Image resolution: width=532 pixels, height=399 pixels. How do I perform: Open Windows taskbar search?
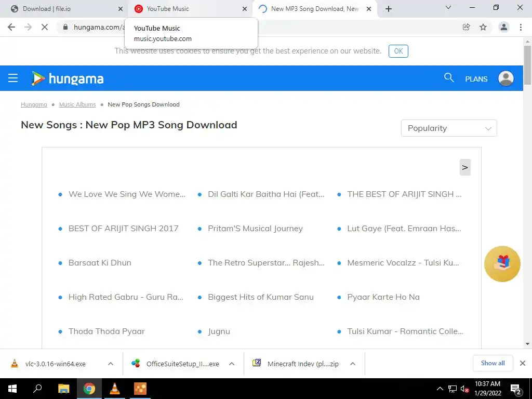37,389
